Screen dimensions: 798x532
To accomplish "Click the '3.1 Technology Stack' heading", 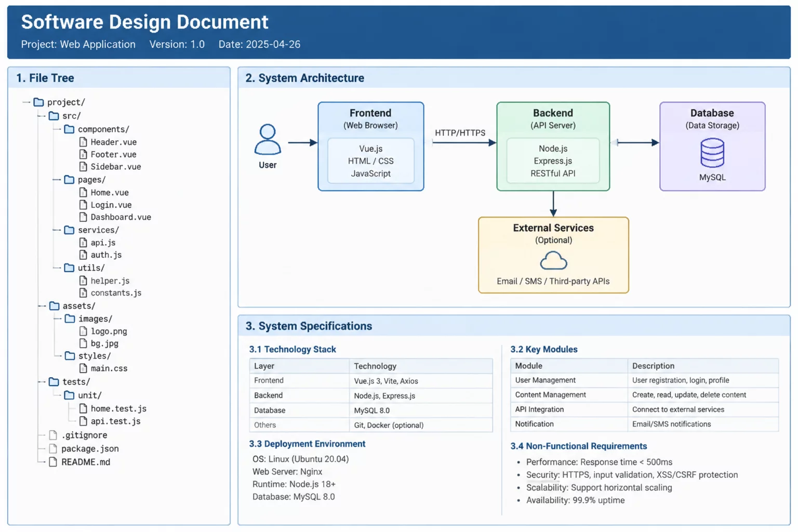I will (292, 350).
